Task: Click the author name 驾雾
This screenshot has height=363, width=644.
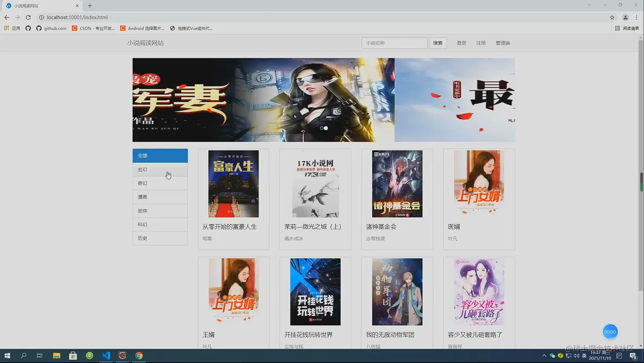Action: tap(207, 239)
